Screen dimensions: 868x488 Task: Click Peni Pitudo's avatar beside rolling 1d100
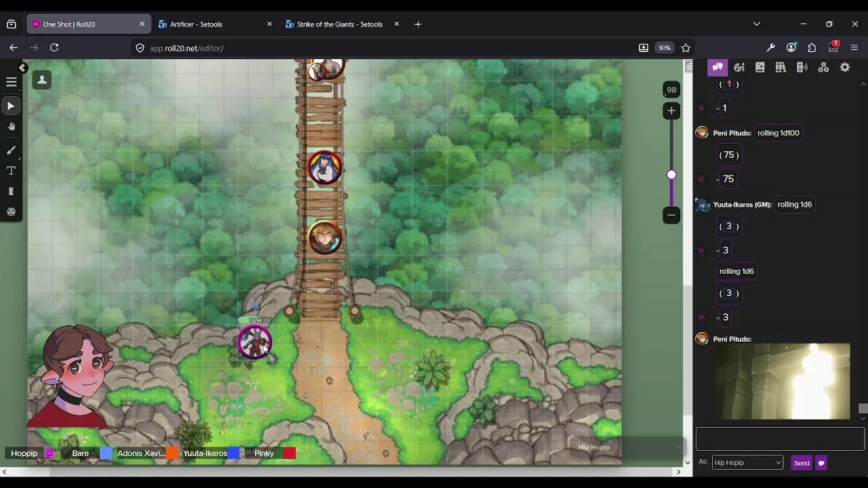702,133
